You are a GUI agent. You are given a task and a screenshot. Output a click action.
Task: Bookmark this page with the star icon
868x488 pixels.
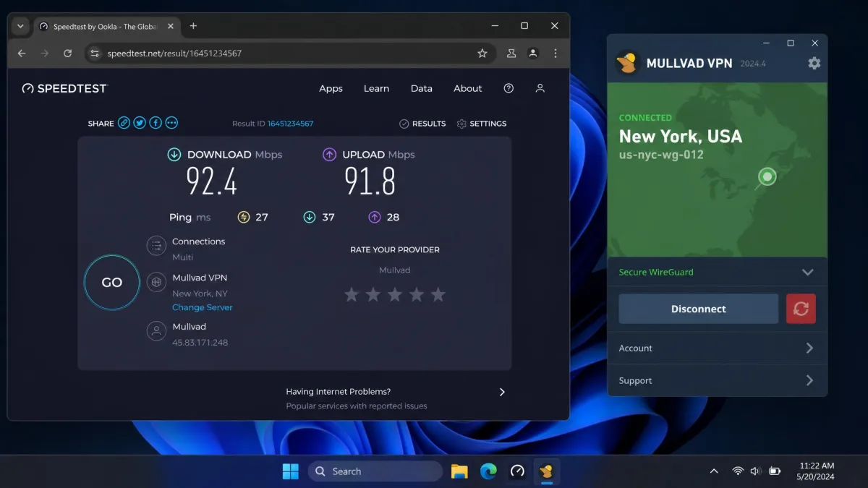coord(482,53)
